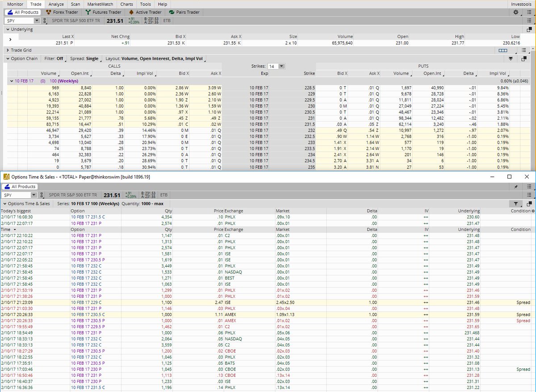Select All Products in Trade tab
This screenshot has height=392, width=536.
[22, 12]
